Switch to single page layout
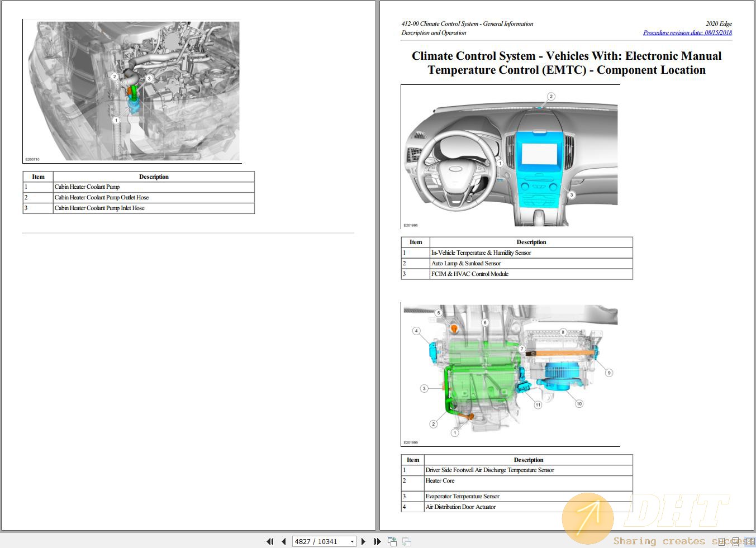 [x=722, y=541]
